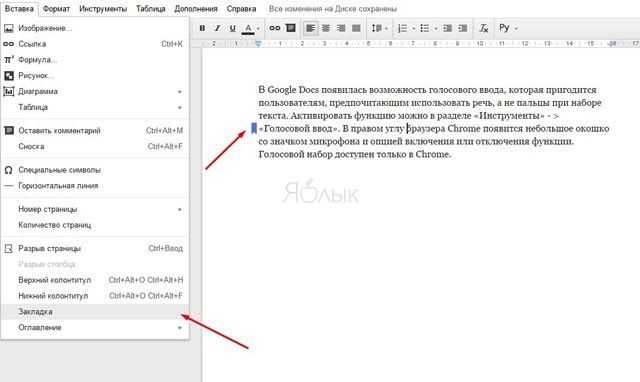640x382 pixels.
Task: Choose Рисунок... from insert menu
Action: 95,76
